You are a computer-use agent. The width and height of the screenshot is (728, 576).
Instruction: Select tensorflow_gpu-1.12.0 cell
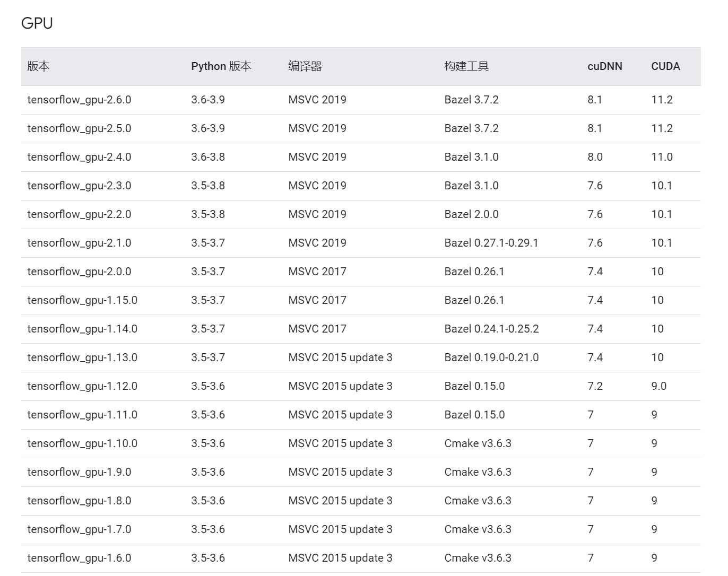coord(82,386)
